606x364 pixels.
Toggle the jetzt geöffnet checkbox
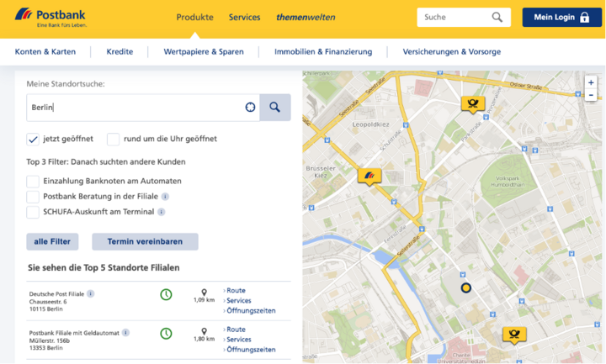coord(33,139)
